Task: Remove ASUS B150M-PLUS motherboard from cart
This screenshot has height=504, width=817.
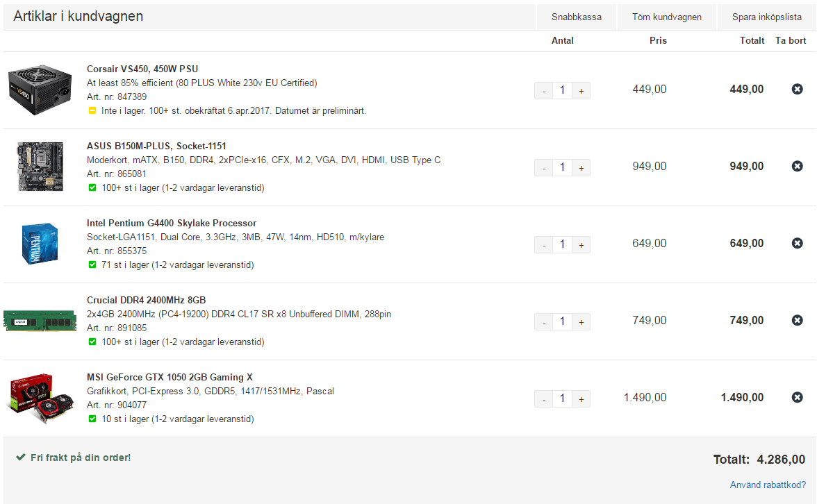Action: (798, 166)
